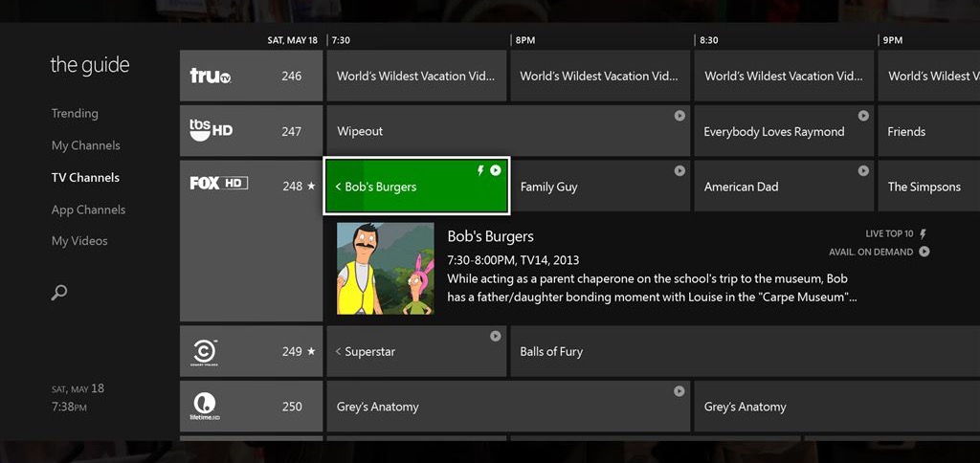Select The Simpsons at 9PM
This screenshot has height=463, width=980.
(928, 187)
